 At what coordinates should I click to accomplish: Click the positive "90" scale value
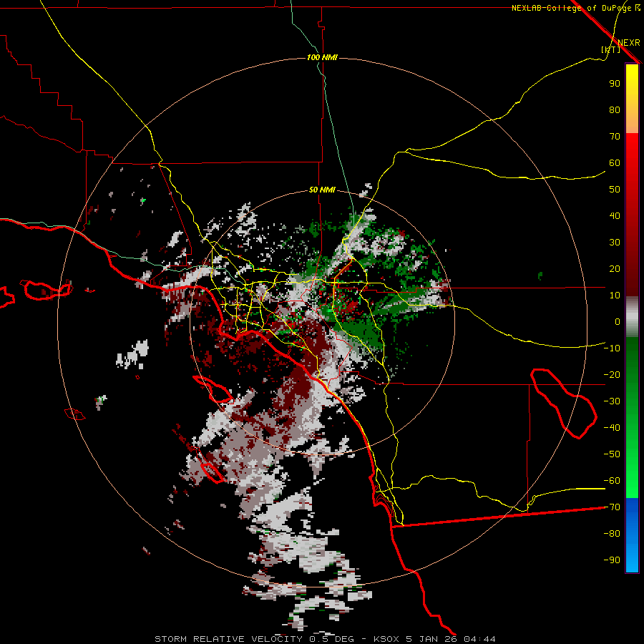tap(615, 84)
